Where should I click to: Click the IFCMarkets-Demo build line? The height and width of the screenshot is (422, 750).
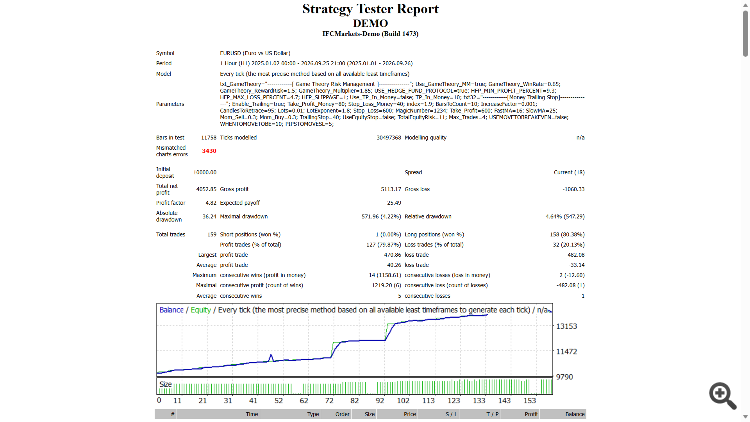tap(370, 34)
